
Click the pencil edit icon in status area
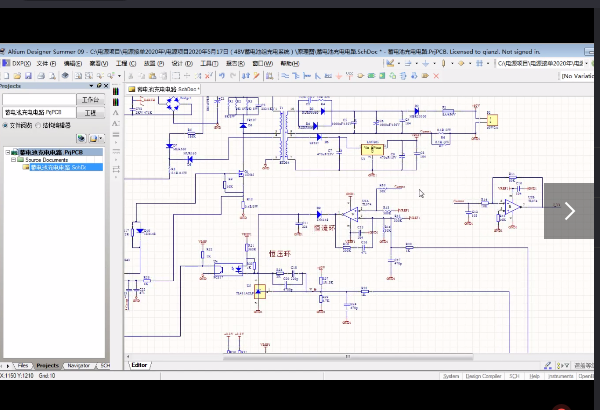(x=548, y=366)
